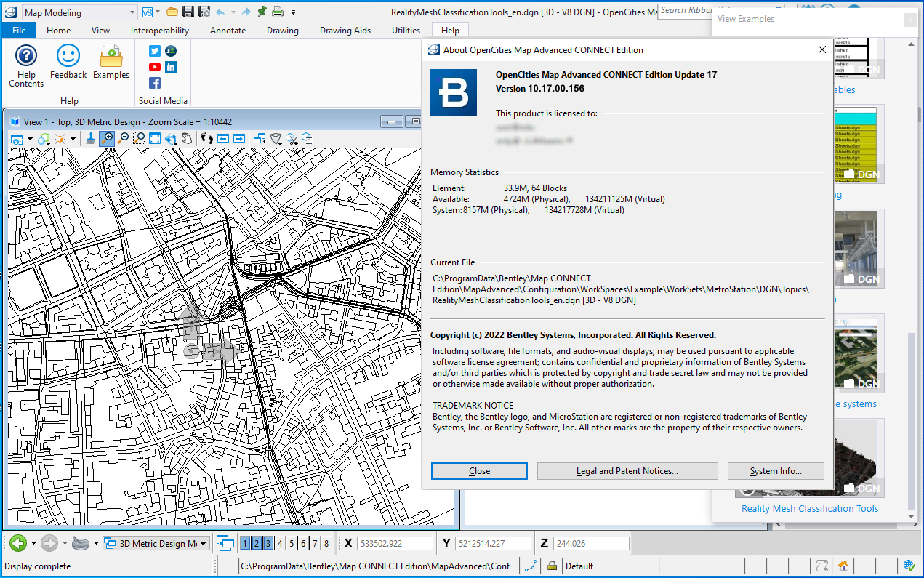Select the Zoom In tool
Screen dimensions: 924x578
pos(107,138)
